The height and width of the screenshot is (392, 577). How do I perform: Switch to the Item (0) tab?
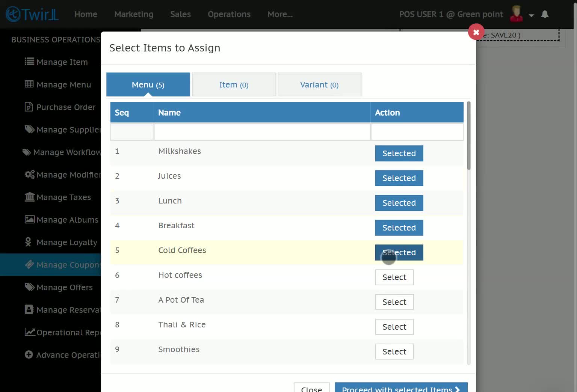coord(234,84)
